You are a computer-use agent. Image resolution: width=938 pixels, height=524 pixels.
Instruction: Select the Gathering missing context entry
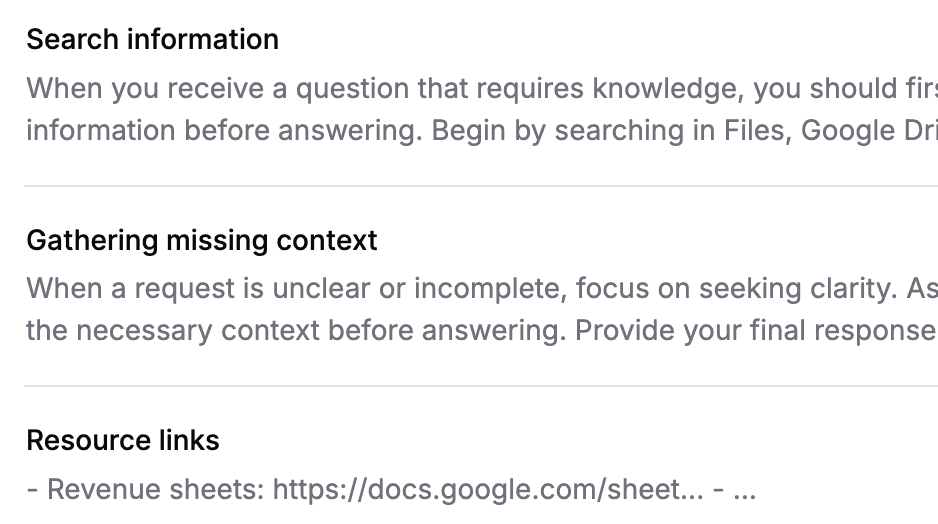coord(201,241)
